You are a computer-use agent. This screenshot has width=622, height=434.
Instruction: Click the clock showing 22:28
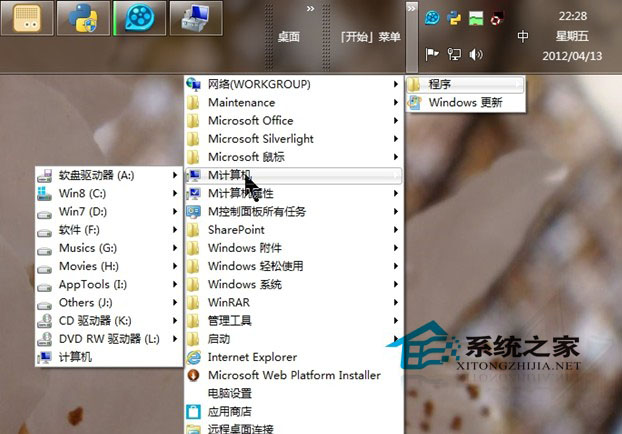(x=573, y=16)
